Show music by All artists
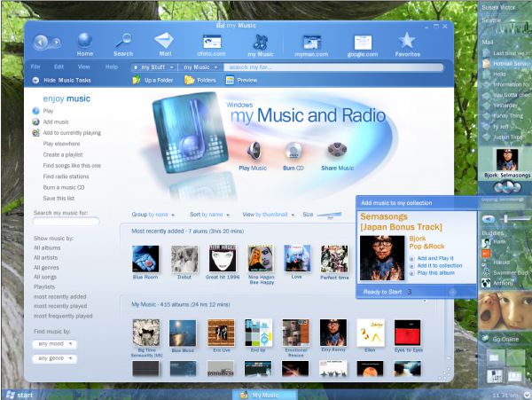 click(x=46, y=257)
